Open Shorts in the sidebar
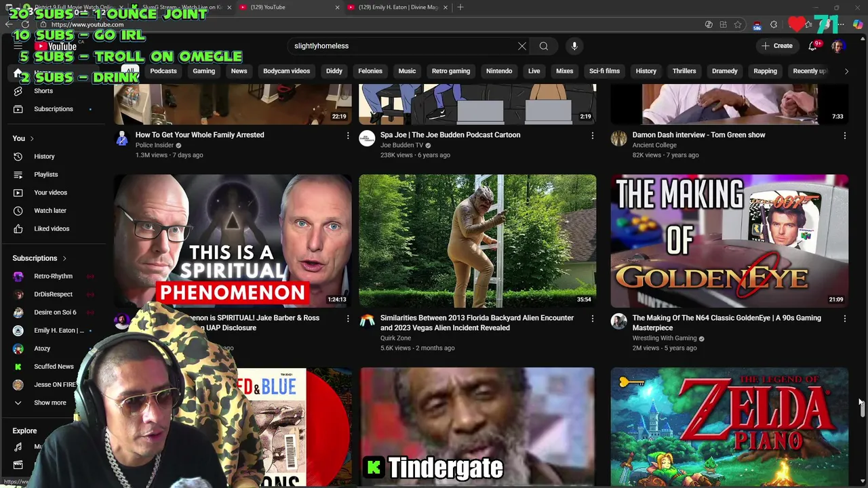This screenshot has width=868, height=488. point(43,91)
